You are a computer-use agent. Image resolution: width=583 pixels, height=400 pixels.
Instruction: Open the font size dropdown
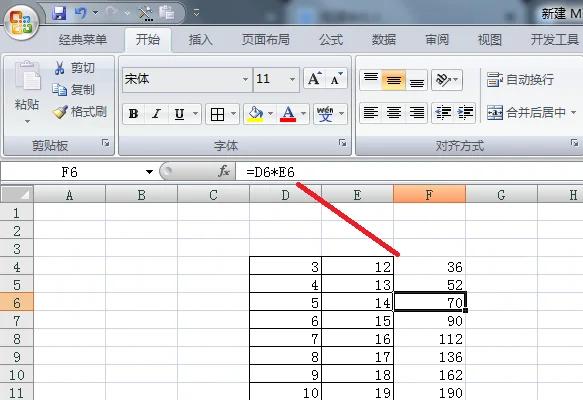pyautogui.click(x=292, y=79)
